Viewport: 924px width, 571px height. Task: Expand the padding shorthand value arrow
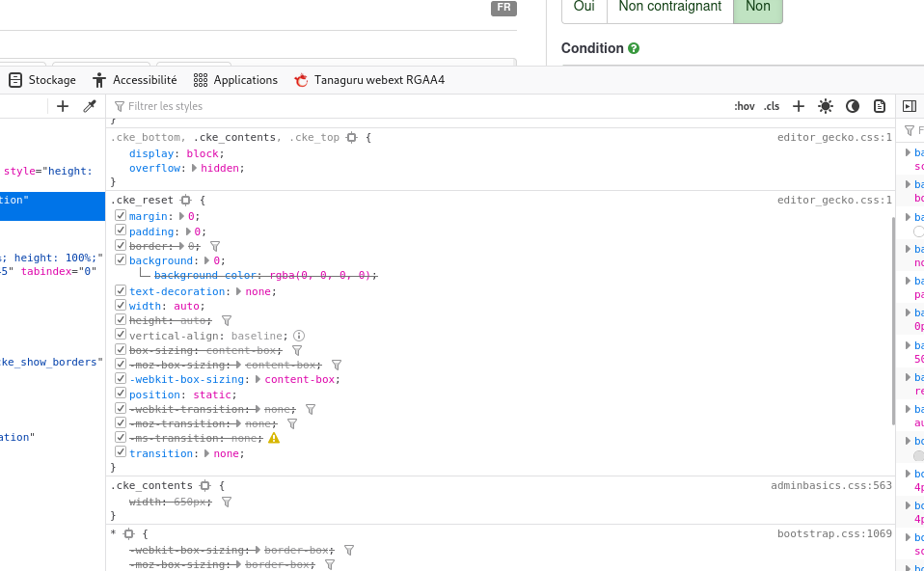187,231
